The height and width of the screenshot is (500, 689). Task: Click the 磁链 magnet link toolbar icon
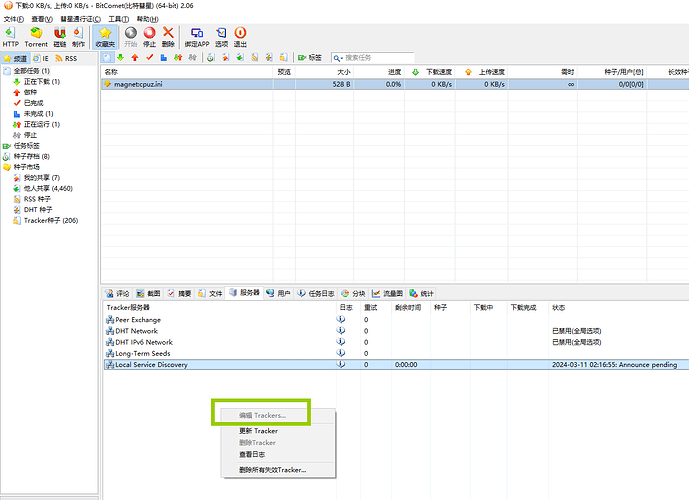(x=59, y=37)
